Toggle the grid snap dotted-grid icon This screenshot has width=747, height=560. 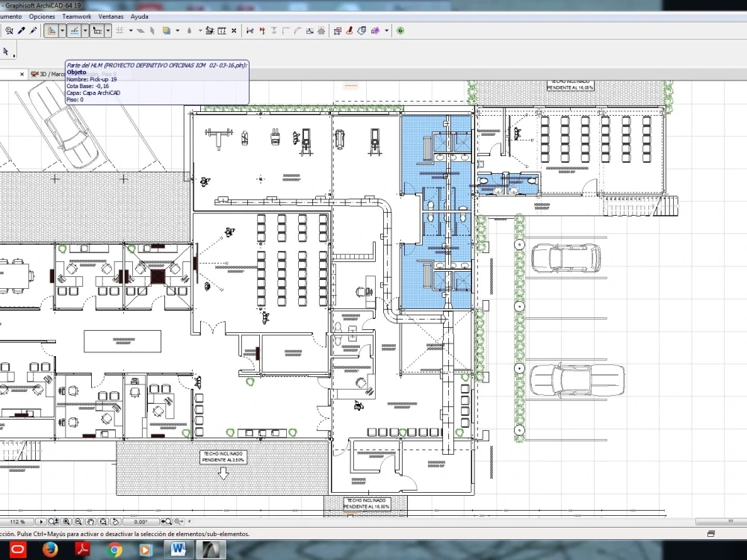pos(120,31)
